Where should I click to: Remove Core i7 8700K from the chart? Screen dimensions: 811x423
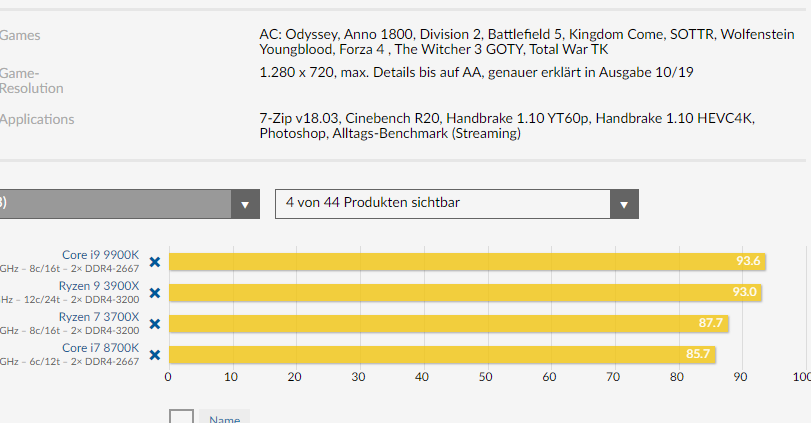155,355
